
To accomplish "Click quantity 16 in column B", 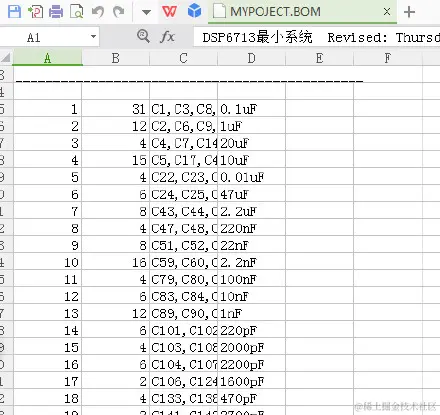I will click(116, 262).
